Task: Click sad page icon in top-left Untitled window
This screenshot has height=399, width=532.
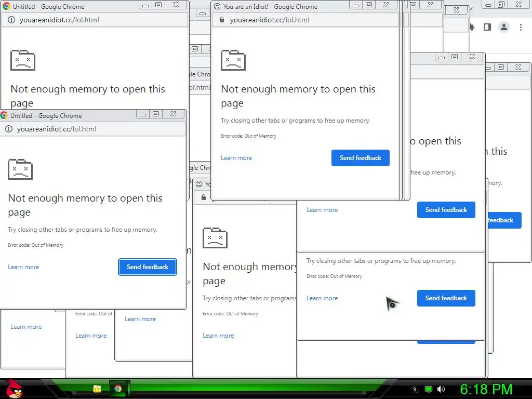Action: 23,60
